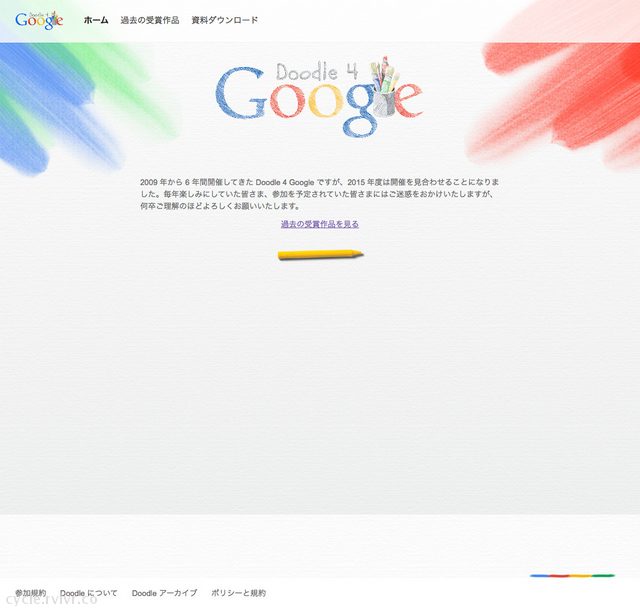This screenshot has width=640, height=608.
Task: Go to 過去の受賞作品 in the top navigation
Action: [x=149, y=20]
